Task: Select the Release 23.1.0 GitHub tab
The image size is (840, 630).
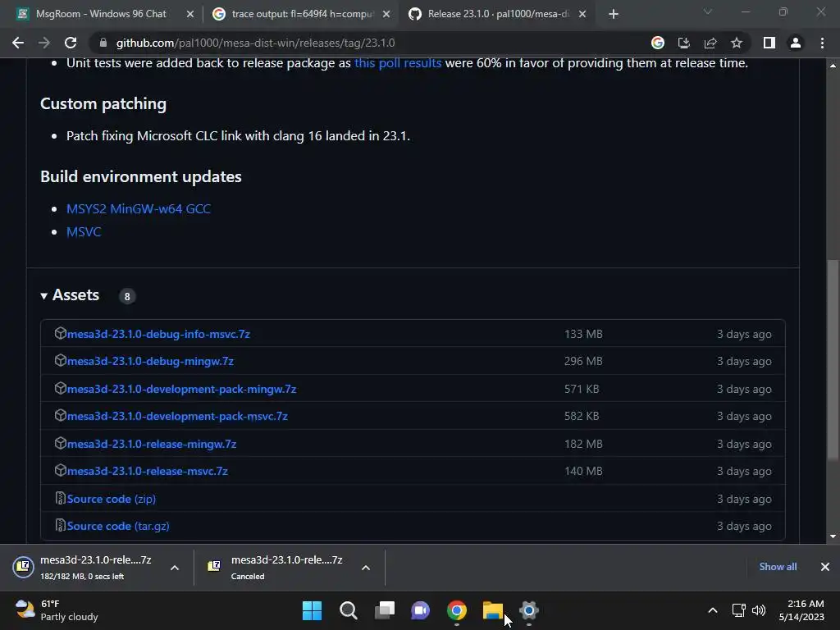Action: click(497, 14)
